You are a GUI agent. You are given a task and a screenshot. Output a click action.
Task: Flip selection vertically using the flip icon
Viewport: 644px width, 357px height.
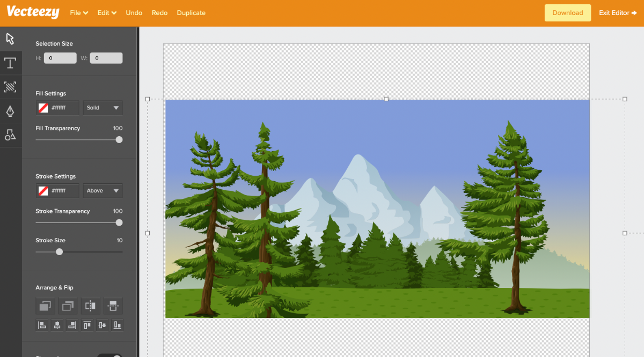pyautogui.click(x=113, y=306)
